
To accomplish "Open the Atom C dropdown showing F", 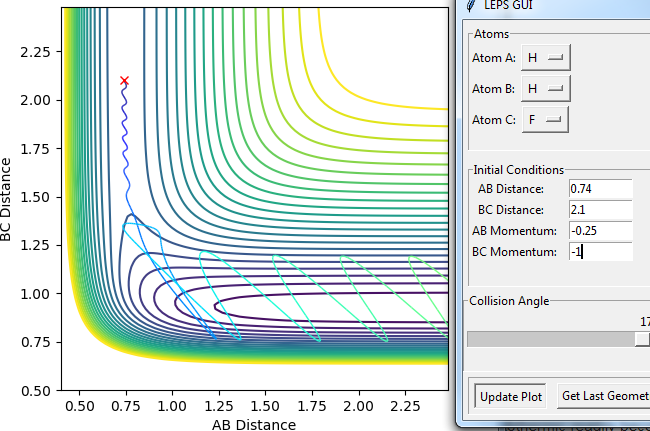I will [x=545, y=120].
